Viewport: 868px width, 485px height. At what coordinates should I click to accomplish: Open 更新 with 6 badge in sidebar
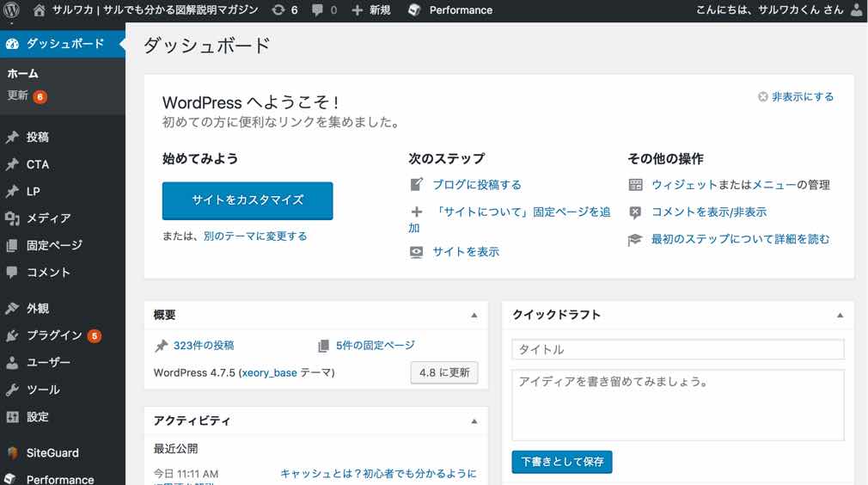pos(27,95)
